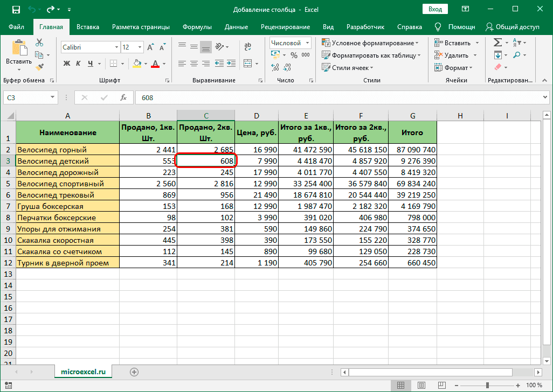Screen dimensions: 553x392
Task: Select the italic (К) formatting icon
Action: coord(79,63)
